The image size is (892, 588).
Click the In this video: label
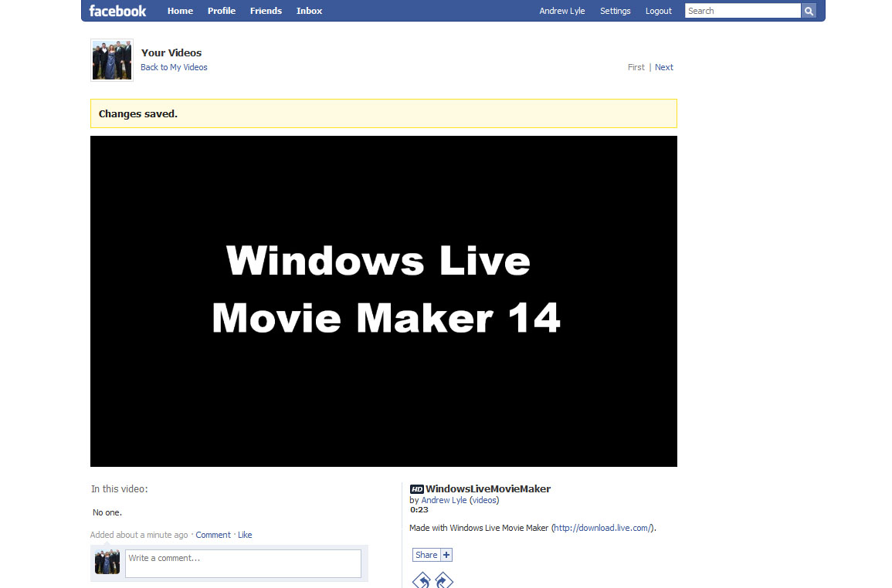pos(120,489)
